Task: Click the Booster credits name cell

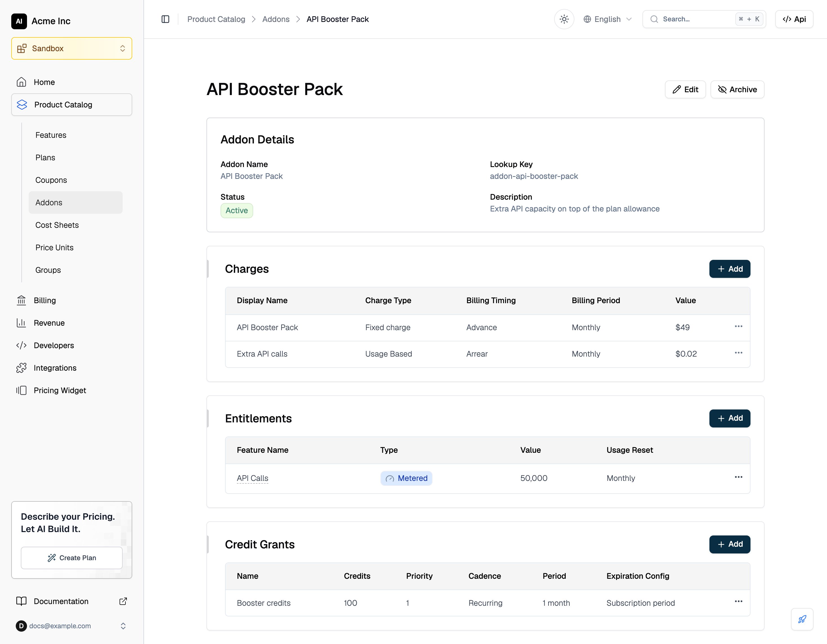Action: pyautogui.click(x=264, y=604)
